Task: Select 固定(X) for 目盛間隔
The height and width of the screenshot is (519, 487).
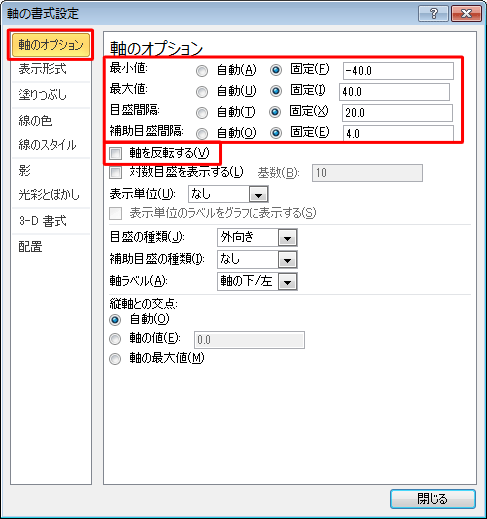Action: 275,112
